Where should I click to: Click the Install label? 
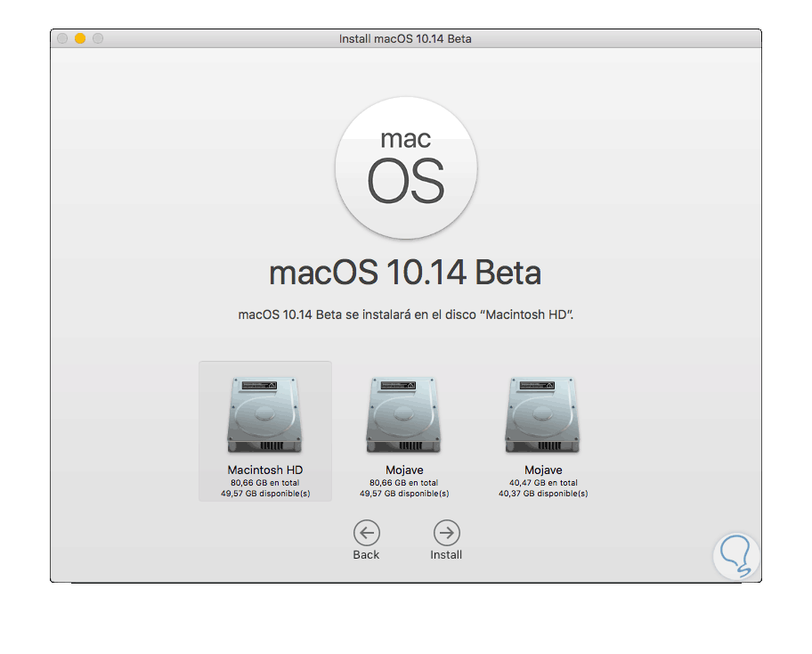coord(446,554)
